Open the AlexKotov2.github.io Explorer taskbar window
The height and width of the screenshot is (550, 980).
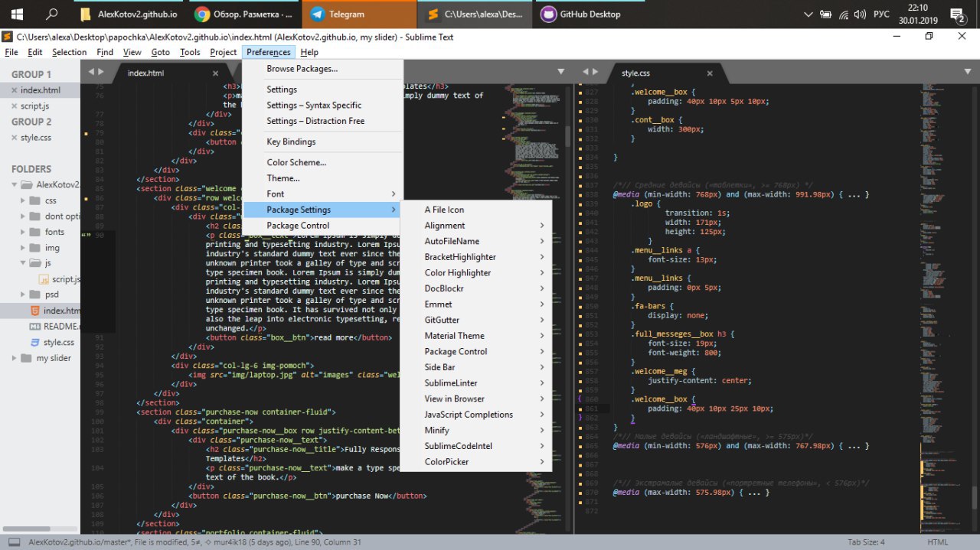pos(128,14)
